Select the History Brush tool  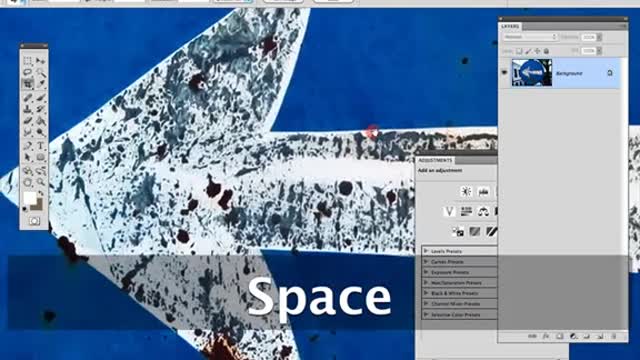point(40,109)
